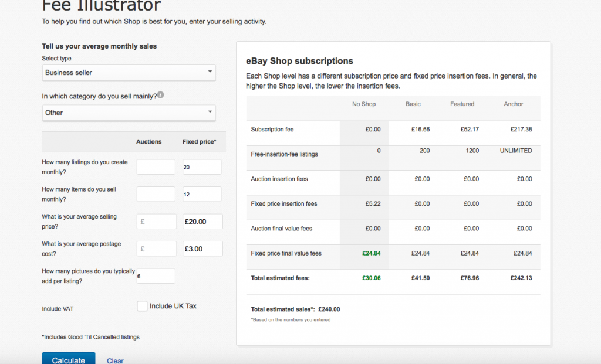Focus the Auctions average postage cost field
The image size is (601, 364).
pyautogui.click(x=157, y=249)
